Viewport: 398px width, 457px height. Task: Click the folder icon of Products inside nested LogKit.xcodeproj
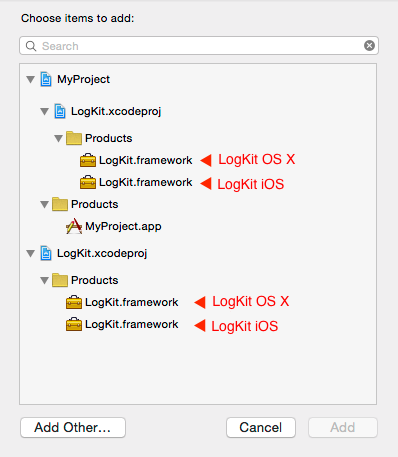point(74,138)
